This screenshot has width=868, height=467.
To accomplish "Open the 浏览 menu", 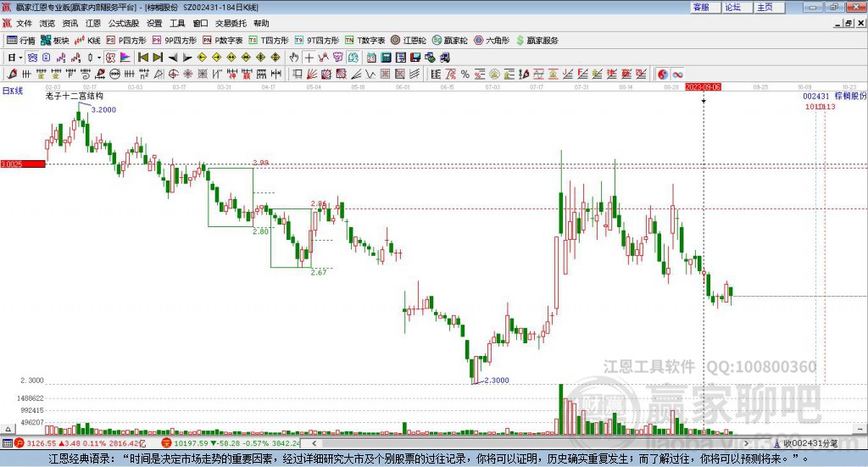I will click(47, 23).
